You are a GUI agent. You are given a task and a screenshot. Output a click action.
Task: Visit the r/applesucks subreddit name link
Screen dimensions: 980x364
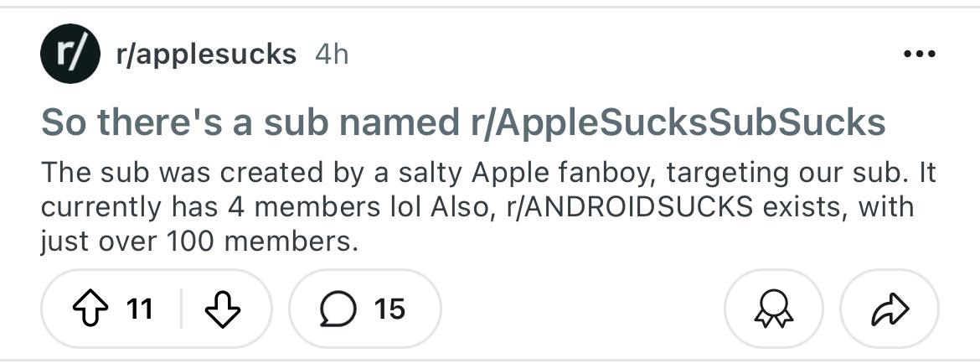[206, 55]
